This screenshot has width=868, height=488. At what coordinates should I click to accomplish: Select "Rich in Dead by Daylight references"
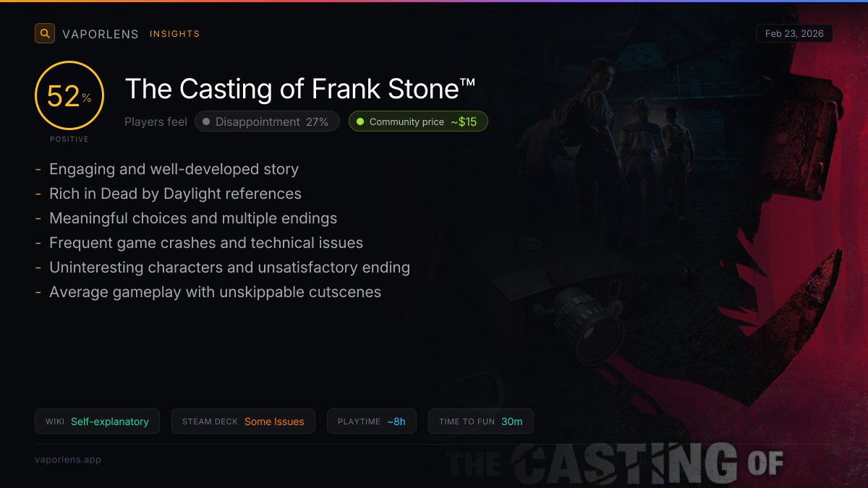click(x=175, y=194)
